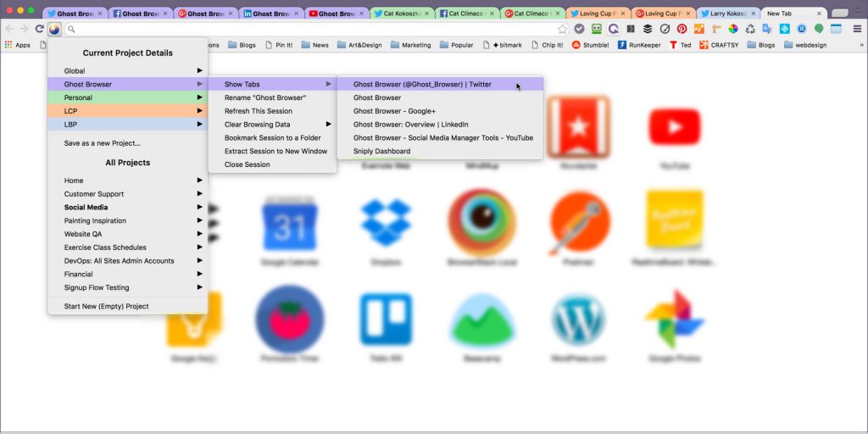Choose Refresh This Session
Screen dimensions: 868x434
pos(272,111)
